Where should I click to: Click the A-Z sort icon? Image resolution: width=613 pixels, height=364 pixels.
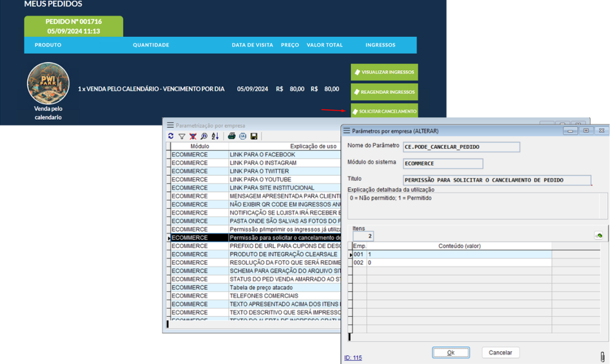(x=215, y=137)
